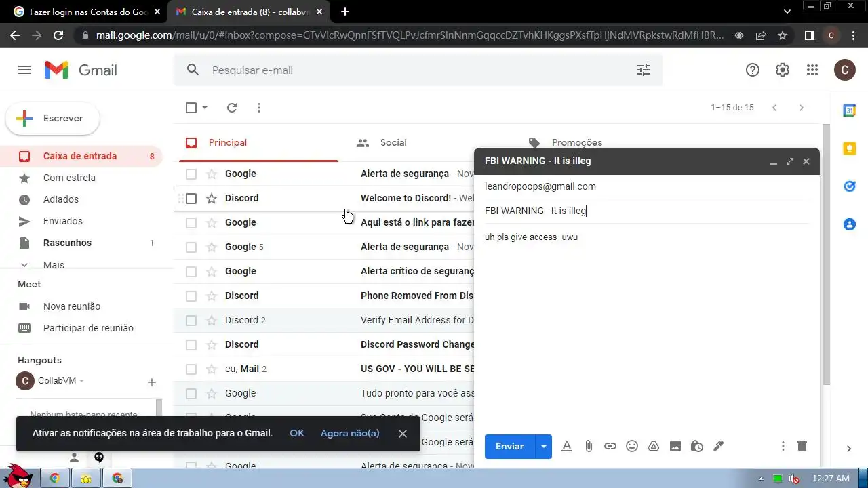
Task: Toggle the select-all emails checkbox
Action: click(191, 108)
